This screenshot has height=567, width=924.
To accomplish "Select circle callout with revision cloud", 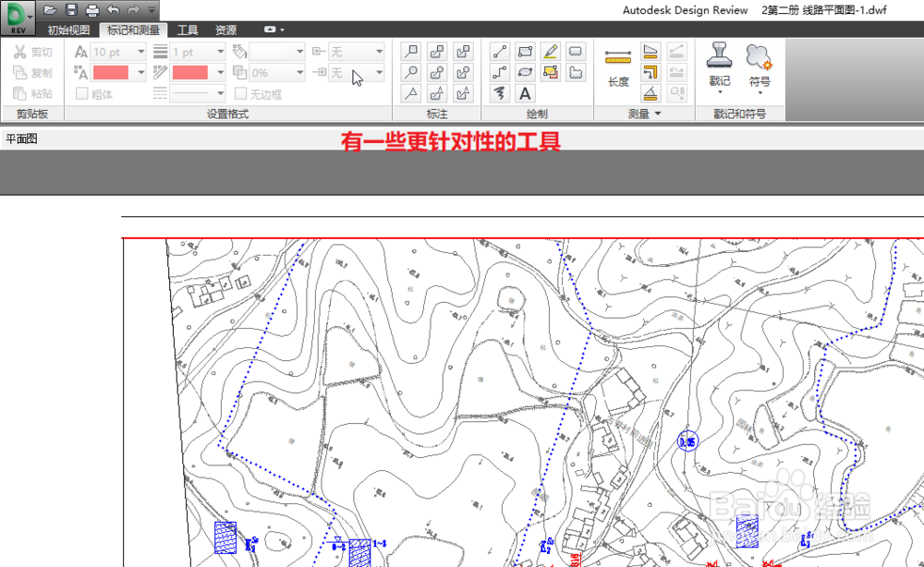I will coord(437,72).
